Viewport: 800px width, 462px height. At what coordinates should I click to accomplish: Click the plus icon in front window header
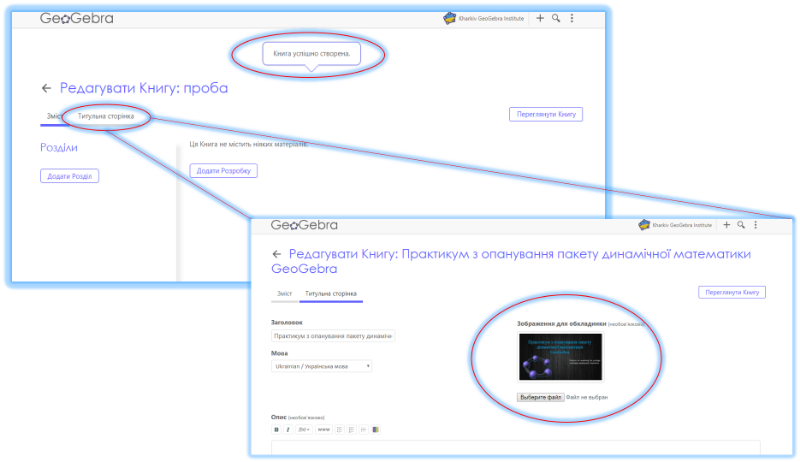coord(727,225)
